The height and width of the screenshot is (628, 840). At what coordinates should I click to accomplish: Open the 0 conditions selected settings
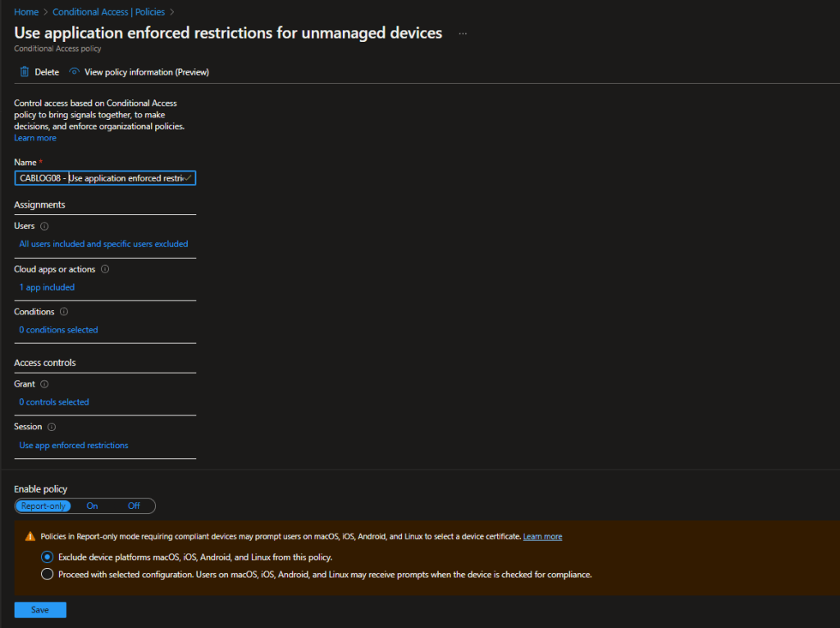(58, 330)
